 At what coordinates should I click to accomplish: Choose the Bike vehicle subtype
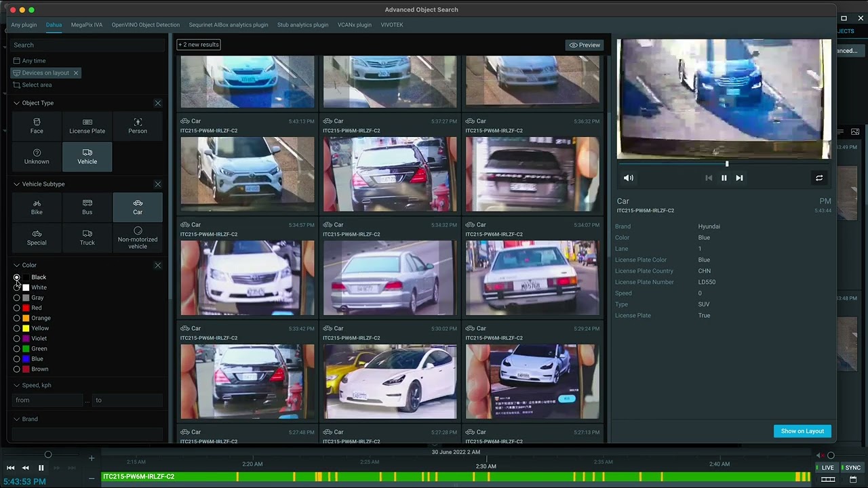[x=37, y=207]
